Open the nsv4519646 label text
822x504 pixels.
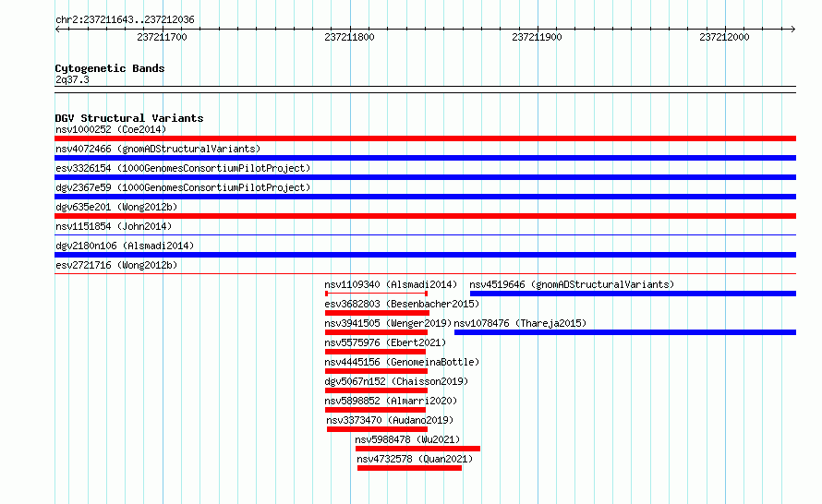pyautogui.click(x=572, y=284)
